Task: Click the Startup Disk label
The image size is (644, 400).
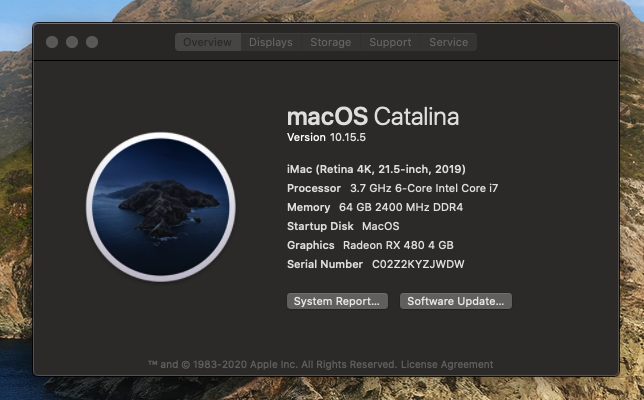Action: (320, 226)
